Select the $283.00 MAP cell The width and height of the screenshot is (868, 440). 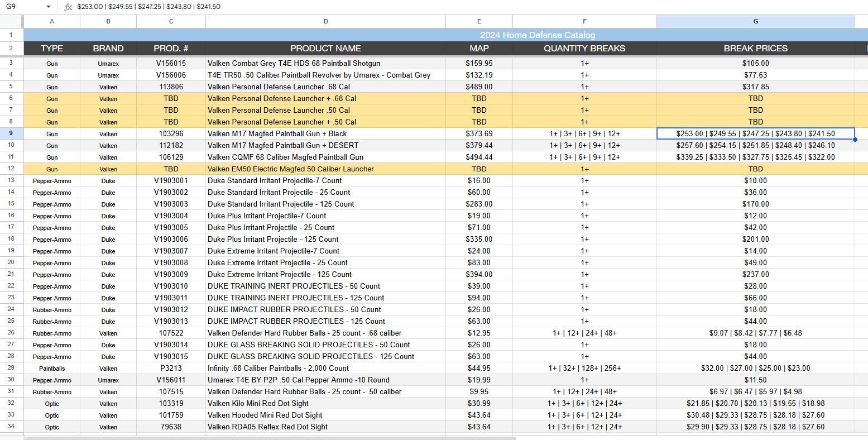(x=479, y=204)
